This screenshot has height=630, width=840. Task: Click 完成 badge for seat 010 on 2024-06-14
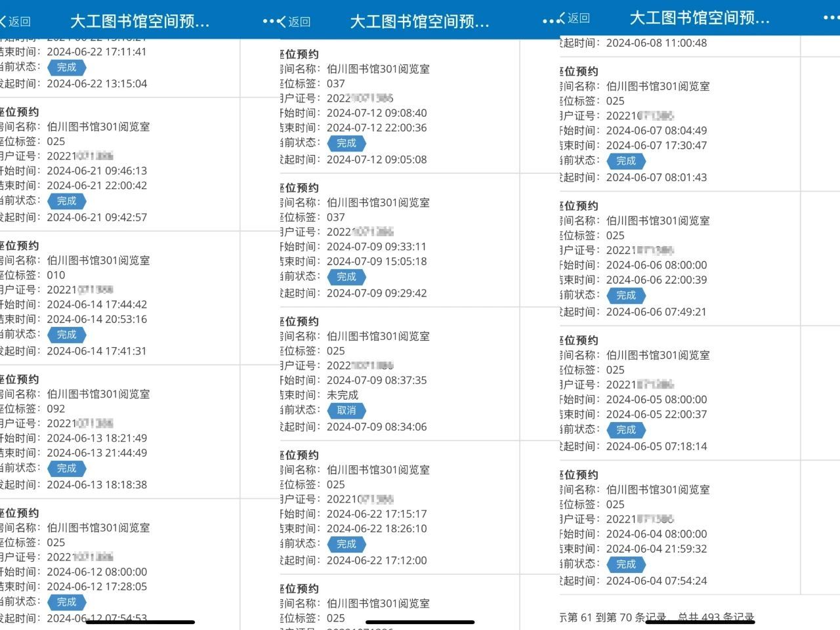point(66,335)
